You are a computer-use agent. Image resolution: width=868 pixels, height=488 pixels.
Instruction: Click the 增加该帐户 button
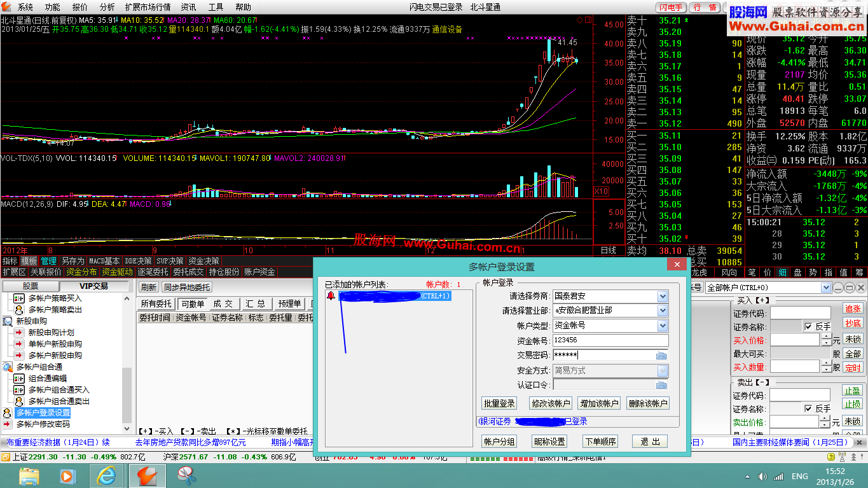click(599, 403)
